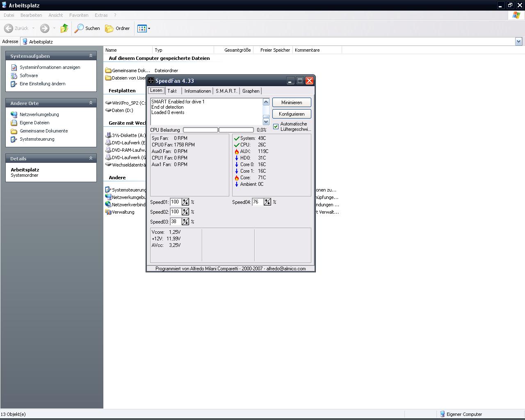
Task: Click Systeminformationen anzeigen link
Action: (50, 67)
